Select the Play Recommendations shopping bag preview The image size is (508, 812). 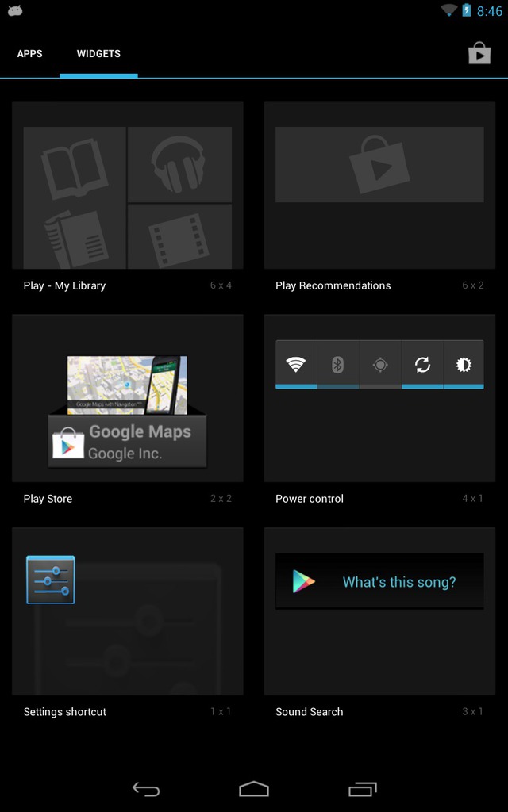(x=379, y=165)
